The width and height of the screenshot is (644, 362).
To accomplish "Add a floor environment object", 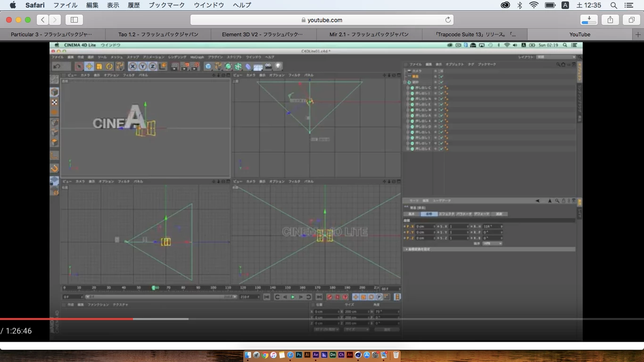I will click(258, 67).
